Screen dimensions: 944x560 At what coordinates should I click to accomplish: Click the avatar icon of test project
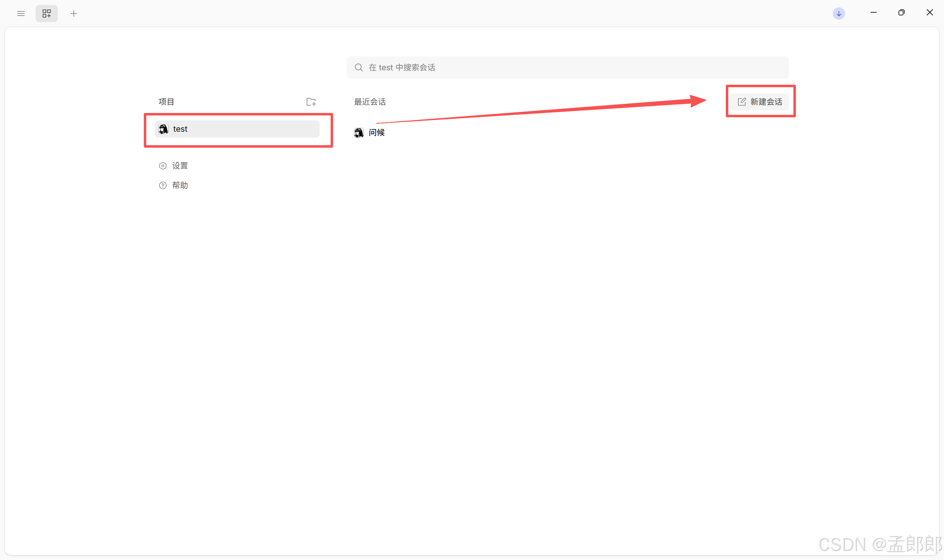click(x=163, y=129)
